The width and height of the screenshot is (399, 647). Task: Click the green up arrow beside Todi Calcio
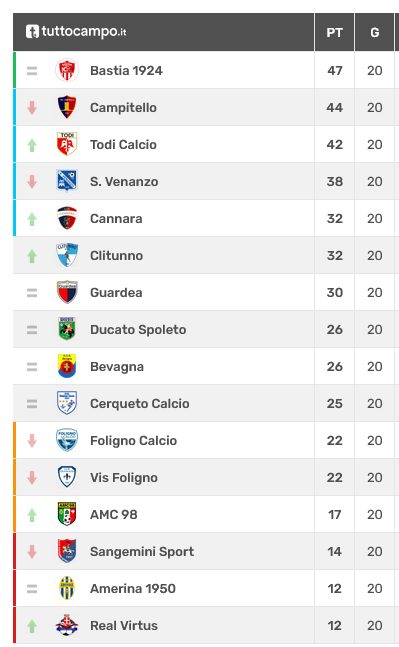pos(32,145)
